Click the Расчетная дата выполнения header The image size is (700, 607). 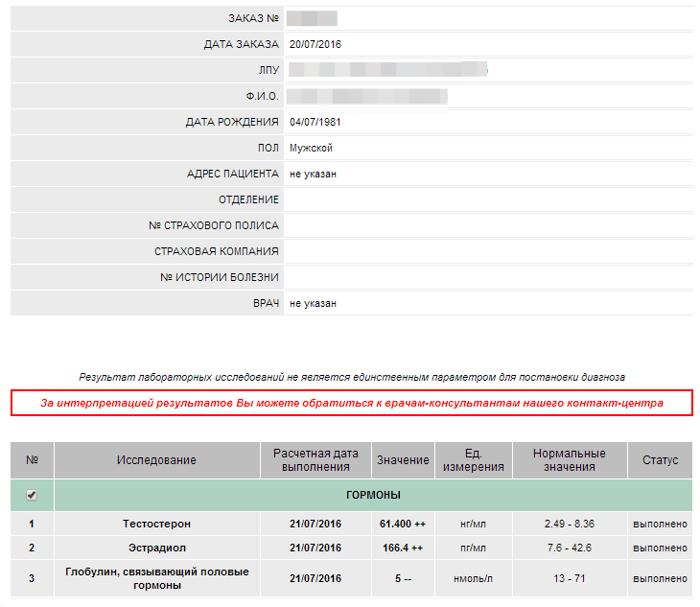(315, 460)
